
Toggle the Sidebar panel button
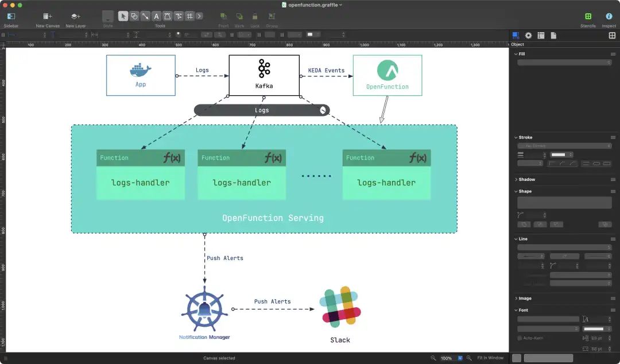click(x=11, y=16)
